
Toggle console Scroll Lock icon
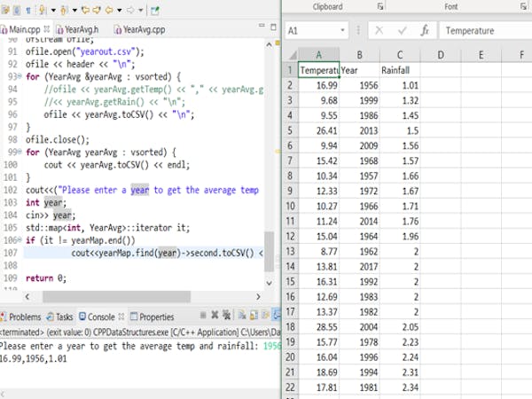(254, 316)
